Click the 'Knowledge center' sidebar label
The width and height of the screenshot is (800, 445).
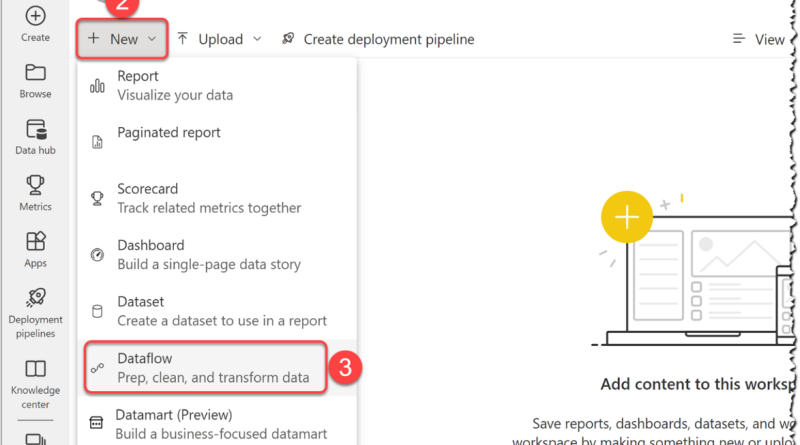35,397
